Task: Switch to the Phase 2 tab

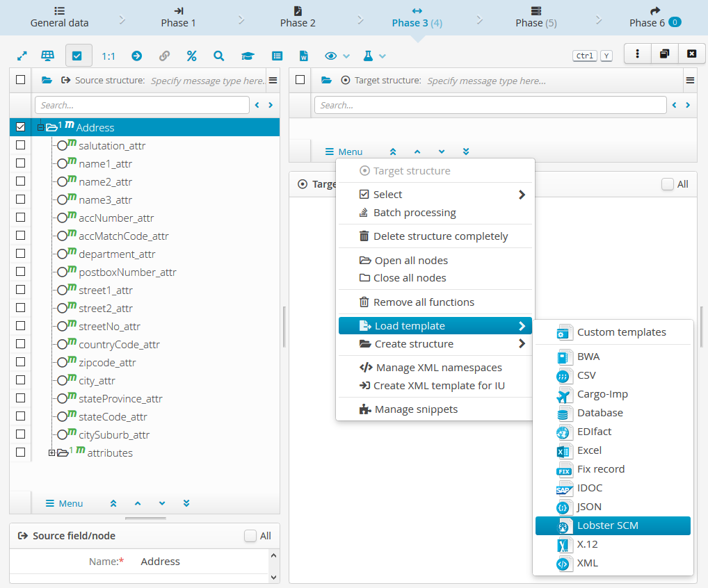Action: pos(298,17)
